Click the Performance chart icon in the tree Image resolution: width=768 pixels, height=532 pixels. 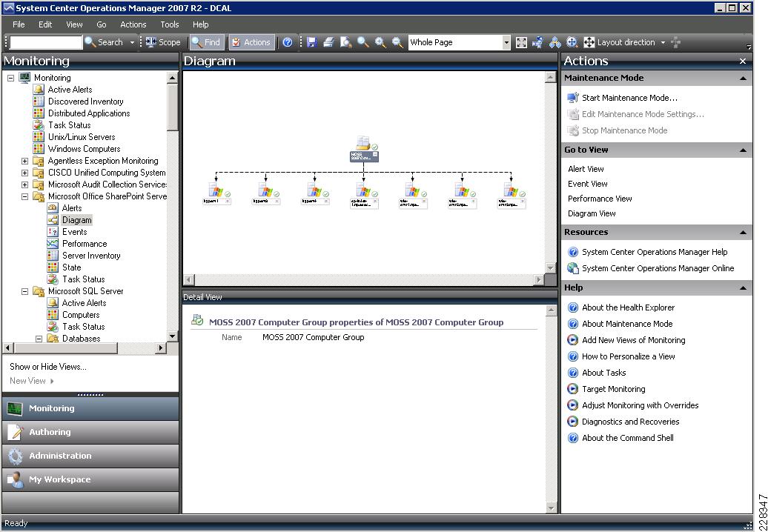53,244
